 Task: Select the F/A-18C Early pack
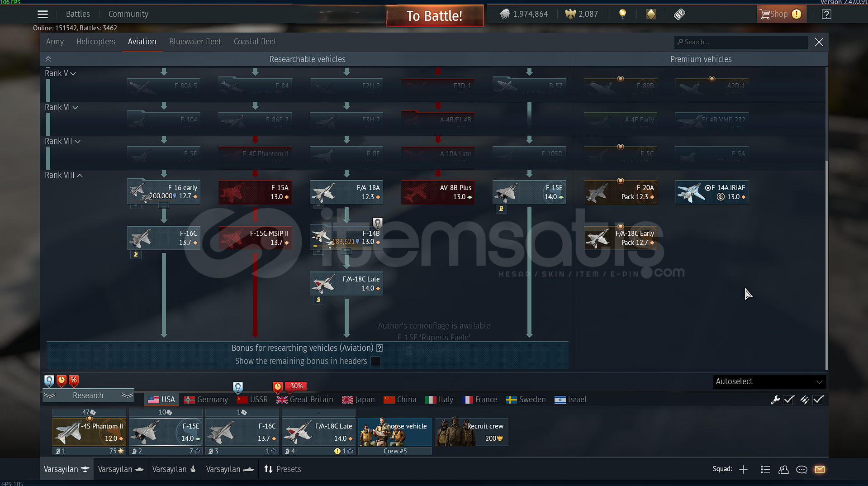click(621, 238)
